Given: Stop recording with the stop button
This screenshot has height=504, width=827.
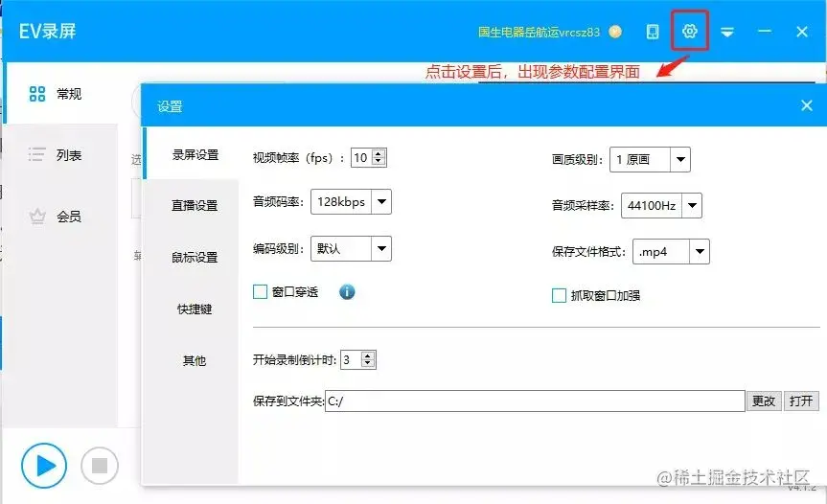Looking at the screenshot, I should (x=100, y=466).
